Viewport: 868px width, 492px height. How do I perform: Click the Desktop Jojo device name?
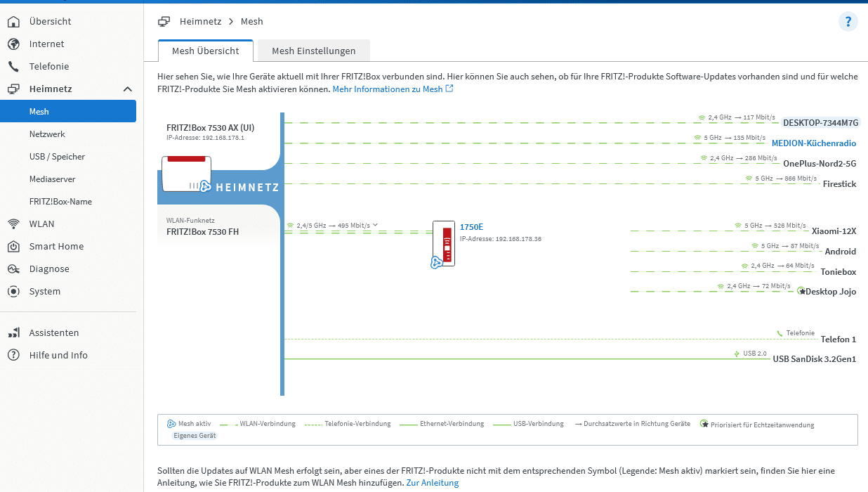(831, 292)
